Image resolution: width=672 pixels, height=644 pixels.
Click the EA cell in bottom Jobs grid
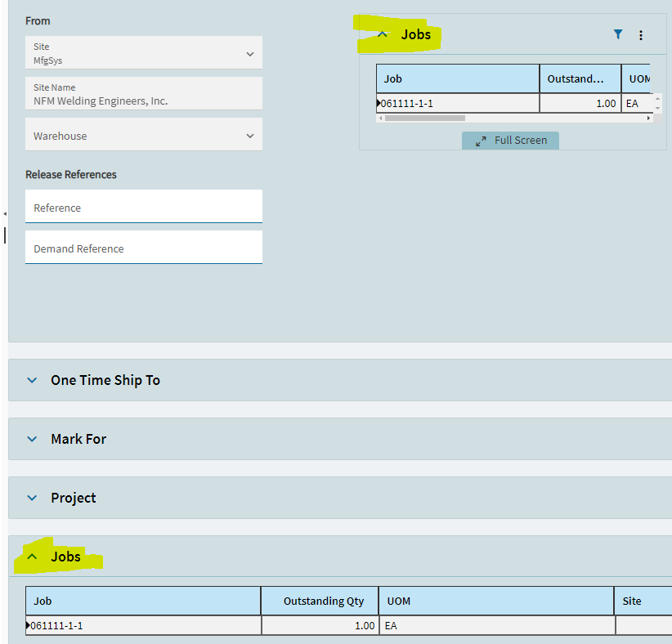click(x=496, y=625)
